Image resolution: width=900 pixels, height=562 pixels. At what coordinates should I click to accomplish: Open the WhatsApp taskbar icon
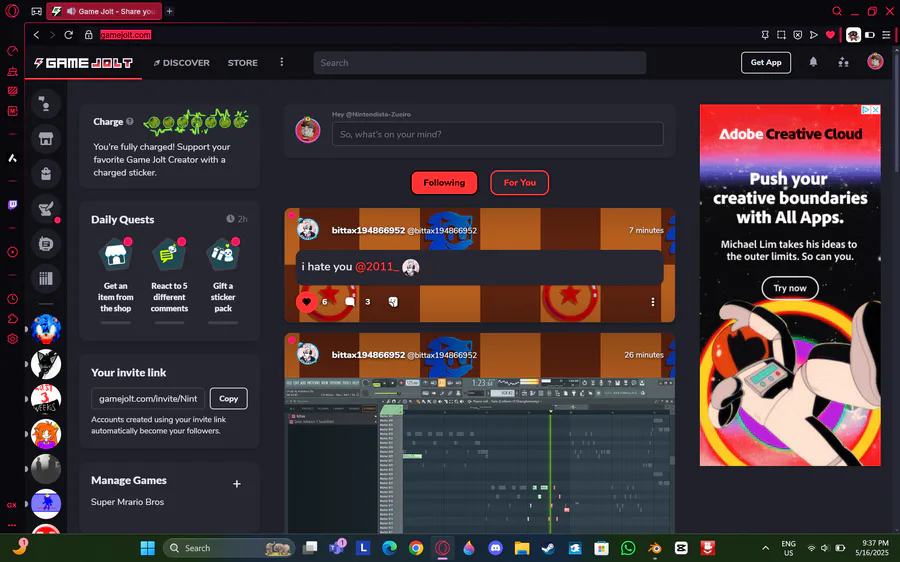pyautogui.click(x=628, y=548)
